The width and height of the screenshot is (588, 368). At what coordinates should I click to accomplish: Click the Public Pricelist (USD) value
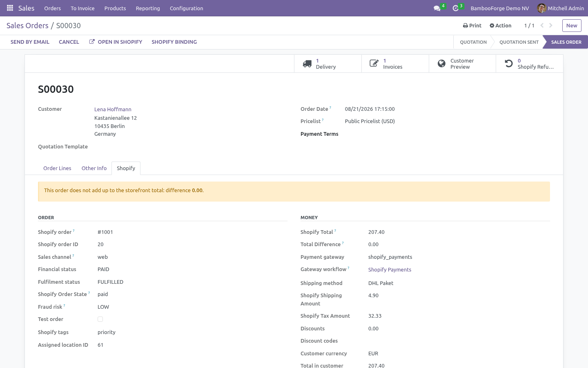tap(370, 121)
